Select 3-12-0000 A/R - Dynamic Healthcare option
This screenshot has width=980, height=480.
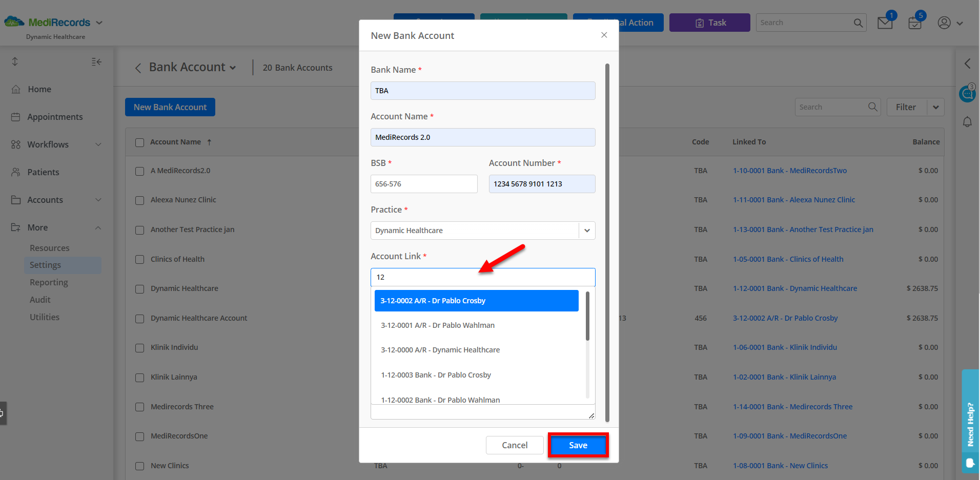tap(477, 350)
